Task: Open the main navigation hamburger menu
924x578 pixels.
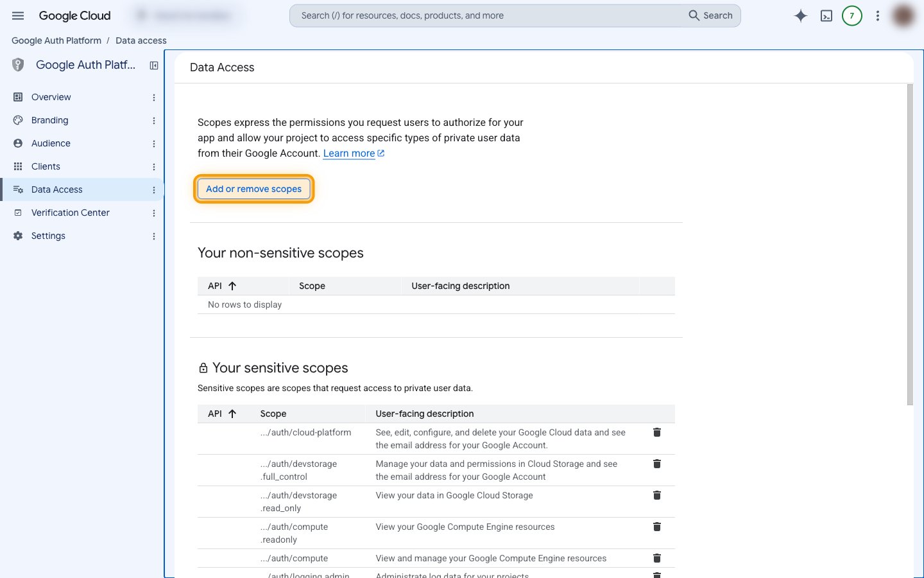Action: pos(18,15)
